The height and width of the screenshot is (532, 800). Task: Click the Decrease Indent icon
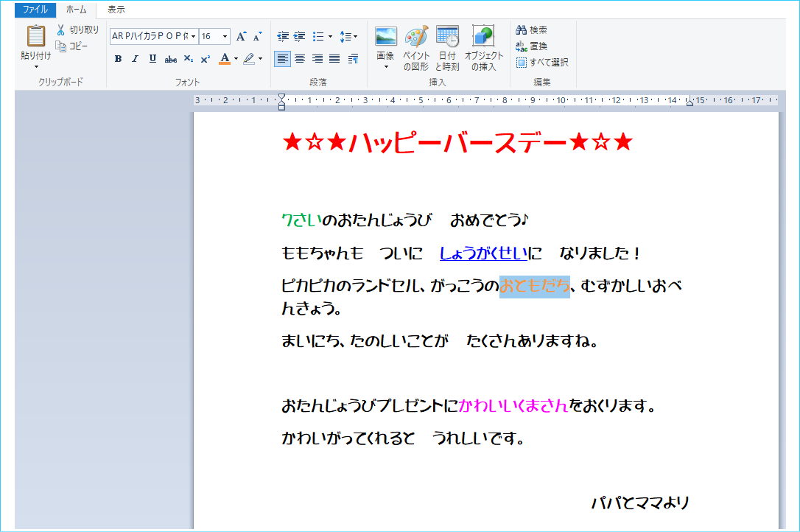pyautogui.click(x=282, y=36)
